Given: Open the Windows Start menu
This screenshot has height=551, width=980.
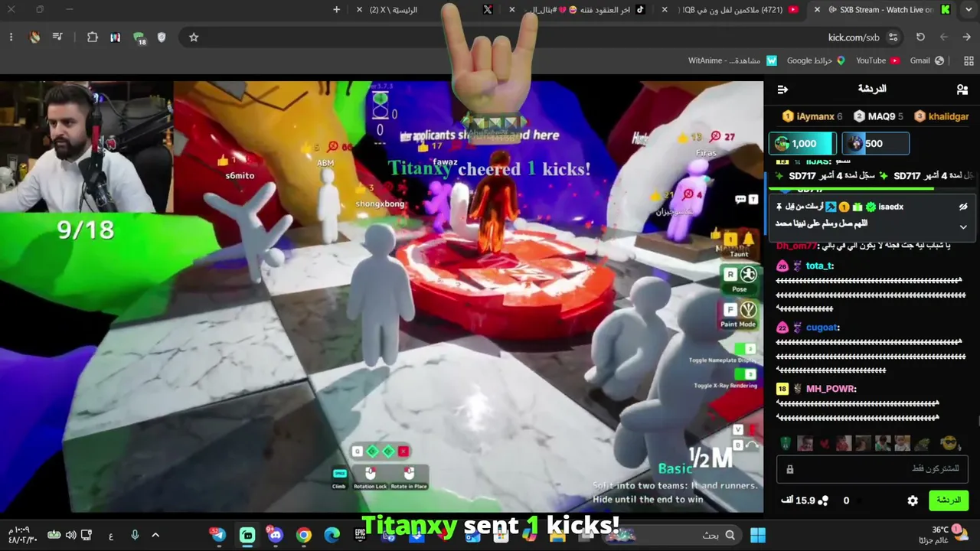Looking at the screenshot, I should click(x=758, y=535).
